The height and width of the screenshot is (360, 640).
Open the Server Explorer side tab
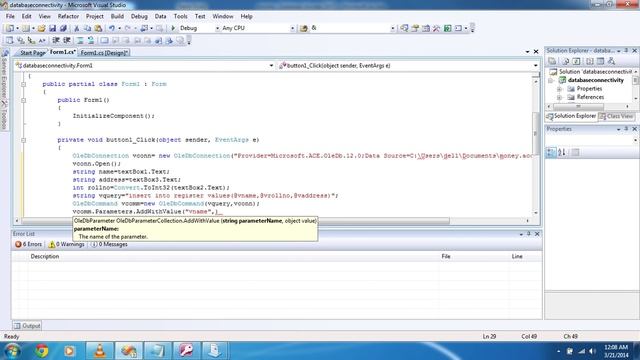4,74
